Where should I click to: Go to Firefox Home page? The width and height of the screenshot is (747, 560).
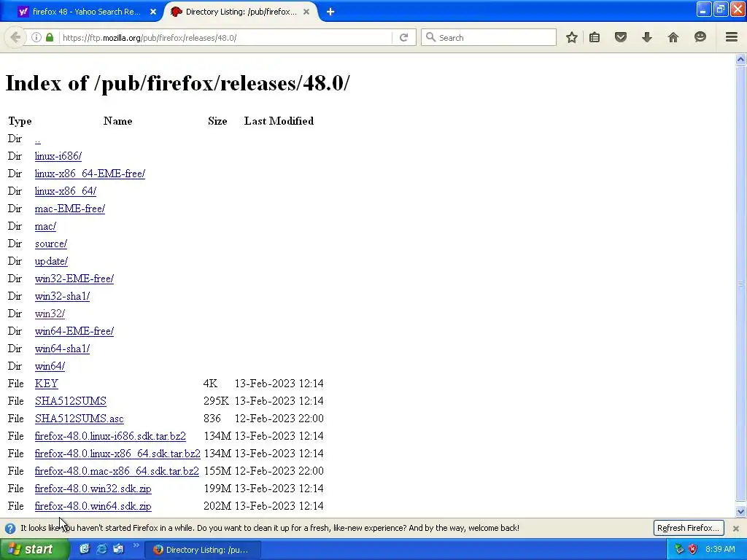pyautogui.click(x=673, y=37)
